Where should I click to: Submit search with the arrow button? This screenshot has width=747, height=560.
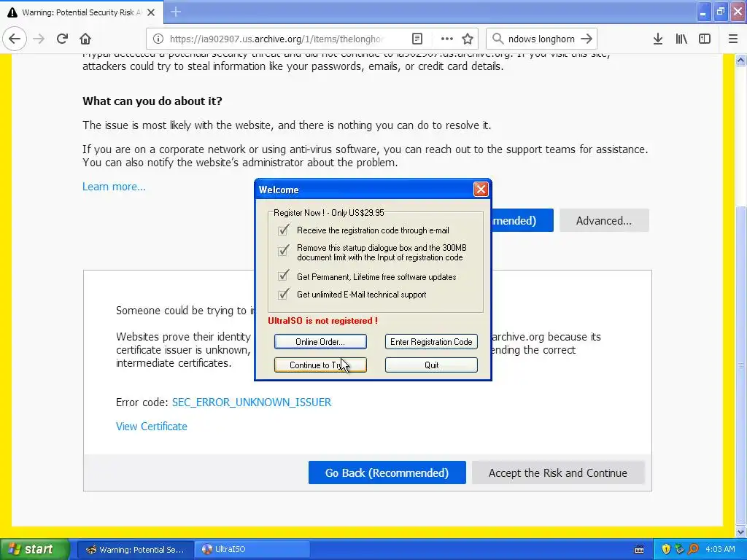[x=587, y=39]
